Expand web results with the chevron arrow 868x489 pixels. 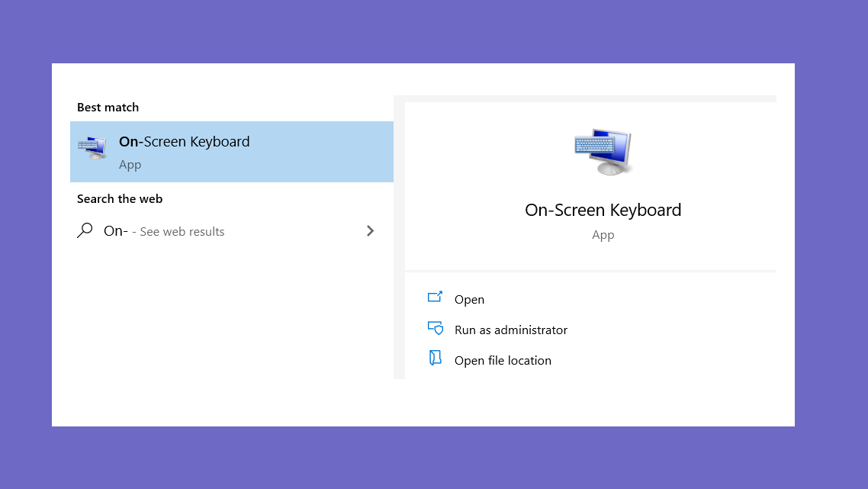371,231
